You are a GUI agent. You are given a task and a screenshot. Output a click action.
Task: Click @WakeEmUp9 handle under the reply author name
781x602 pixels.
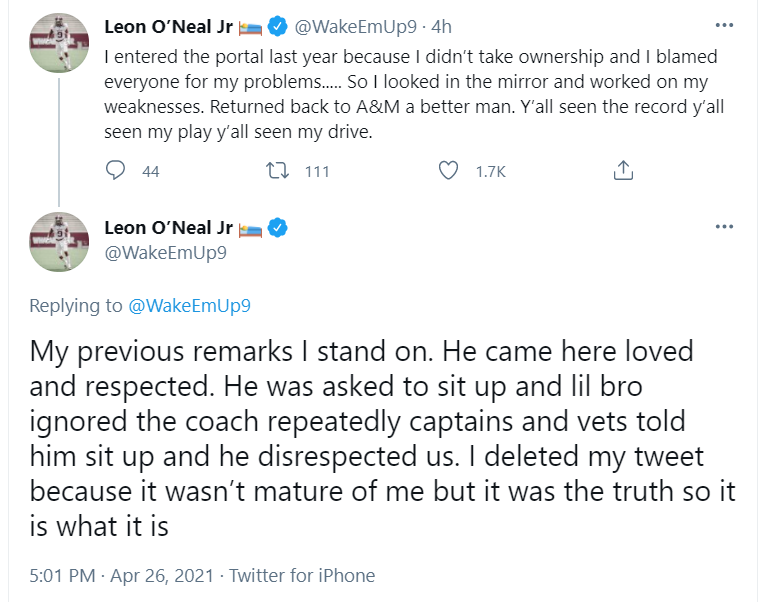click(x=165, y=252)
